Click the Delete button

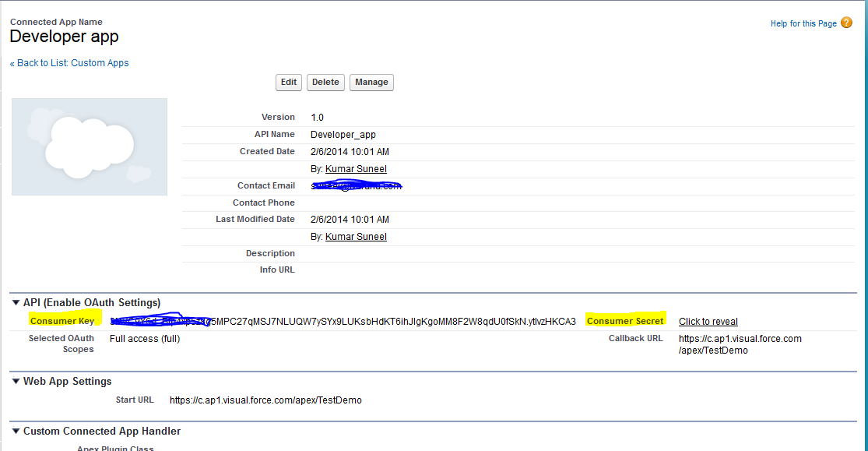(x=325, y=82)
